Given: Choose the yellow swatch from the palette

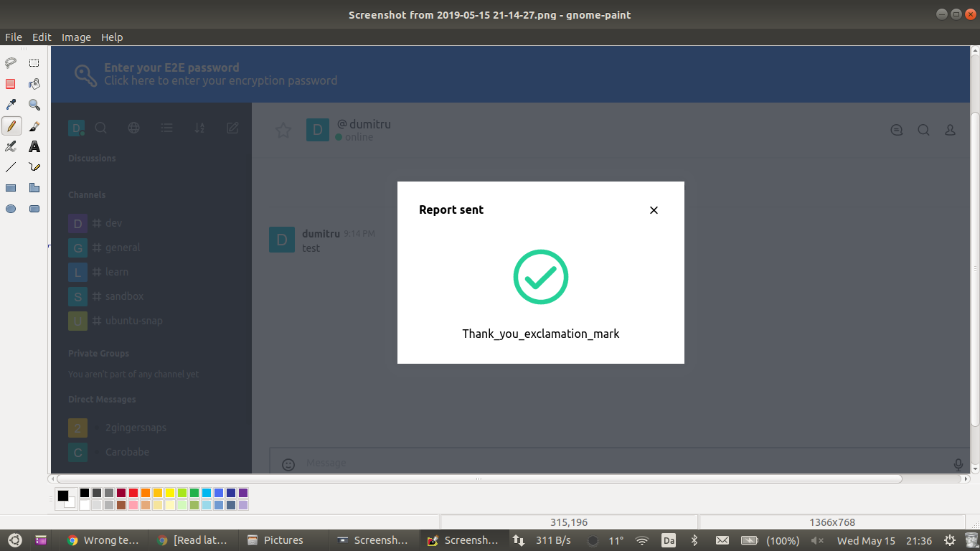Looking at the screenshot, I should [170, 493].
